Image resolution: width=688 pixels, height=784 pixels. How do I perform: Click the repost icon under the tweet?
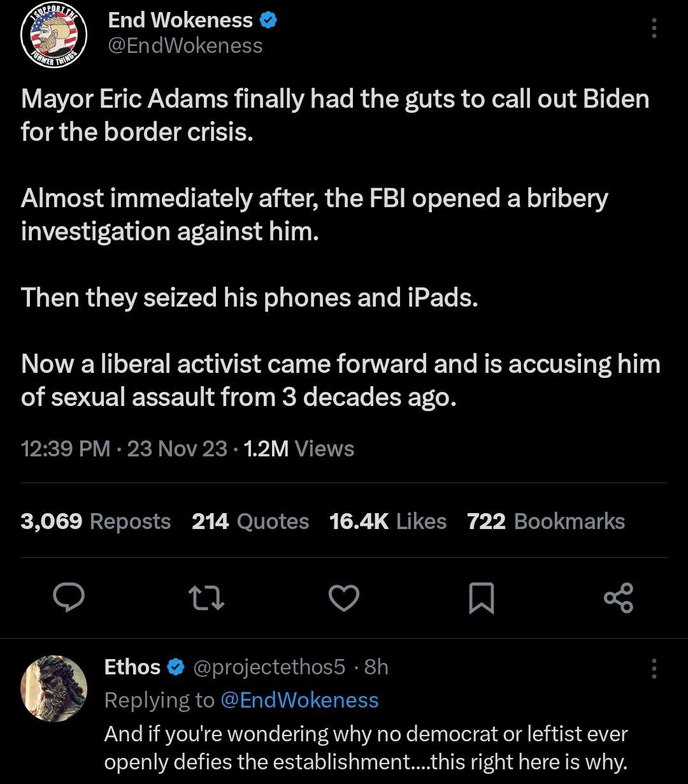pyautogui.click(x=206, y=598)
